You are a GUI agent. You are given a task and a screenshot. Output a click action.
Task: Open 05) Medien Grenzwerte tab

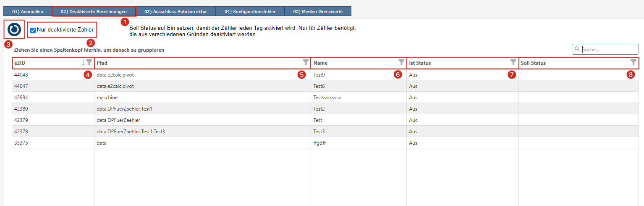point(318,11)
